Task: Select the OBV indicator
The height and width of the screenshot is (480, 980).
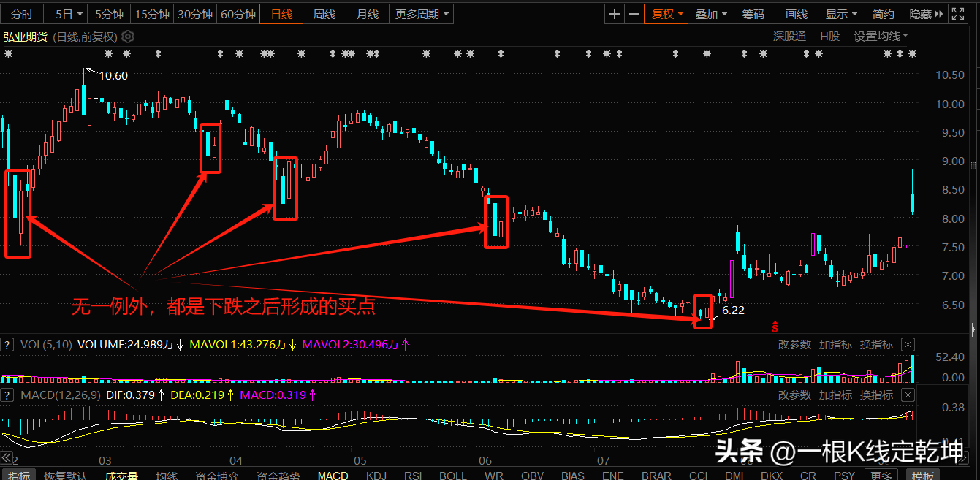Action: click(531, 475)
